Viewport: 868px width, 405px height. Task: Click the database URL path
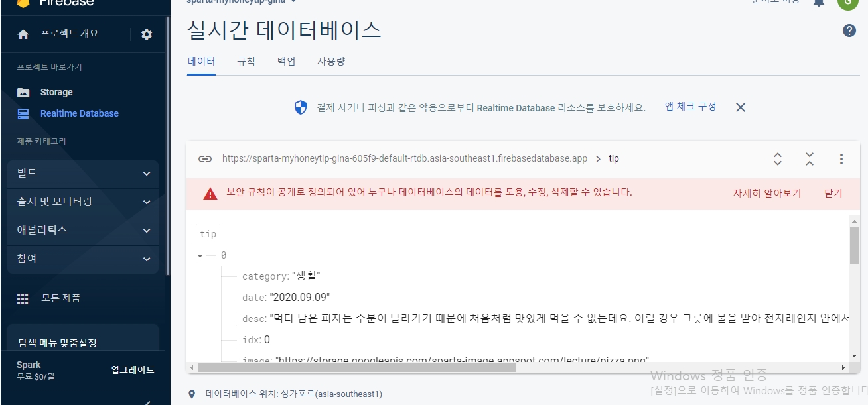pos(405,159)
